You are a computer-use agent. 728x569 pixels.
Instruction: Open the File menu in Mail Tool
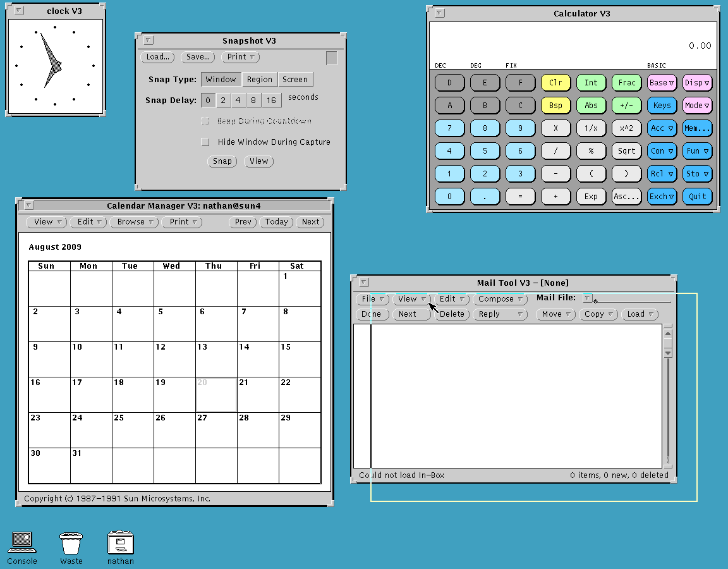coord(372,299)
